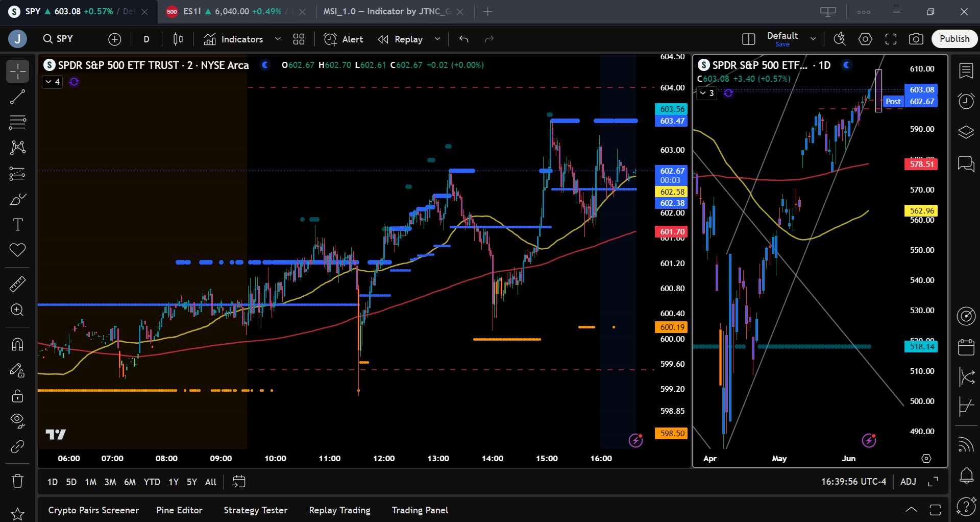Redo the last chart action

[489, 39]
